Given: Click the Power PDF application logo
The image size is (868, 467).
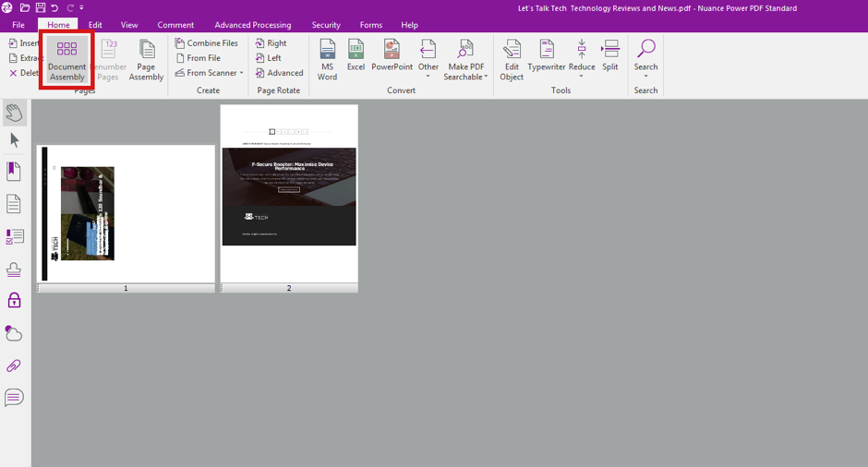Looking at the screenshot, I should coord(7,7).
